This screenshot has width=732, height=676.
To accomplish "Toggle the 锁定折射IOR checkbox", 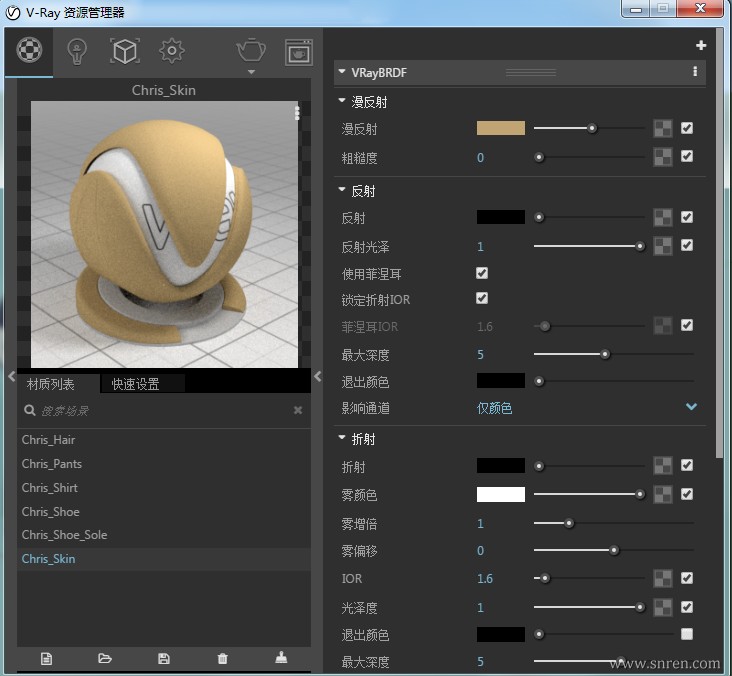I will (x=482, y=298).
